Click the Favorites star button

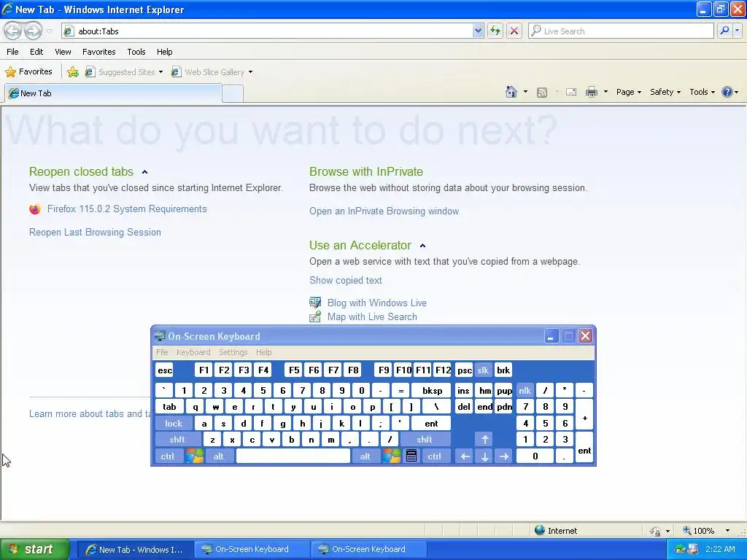29,71
